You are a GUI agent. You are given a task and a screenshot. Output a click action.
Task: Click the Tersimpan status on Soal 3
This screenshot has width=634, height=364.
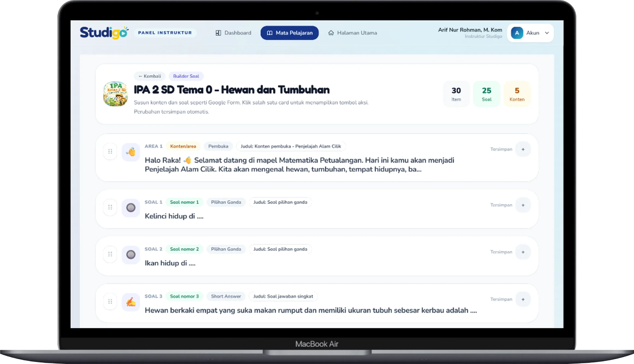point(501,299)
